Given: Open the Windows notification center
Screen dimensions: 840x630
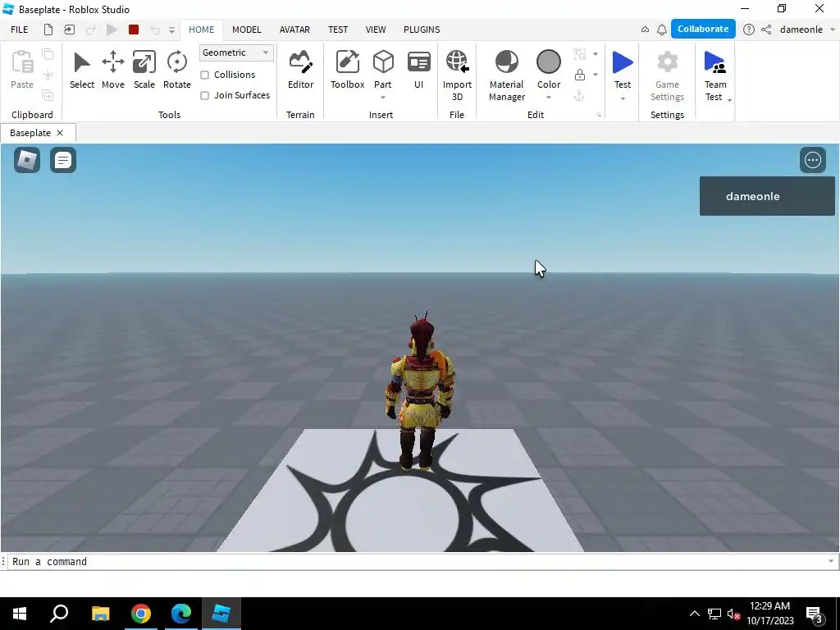Looking at the screenshot, I should tap(815, 614).
